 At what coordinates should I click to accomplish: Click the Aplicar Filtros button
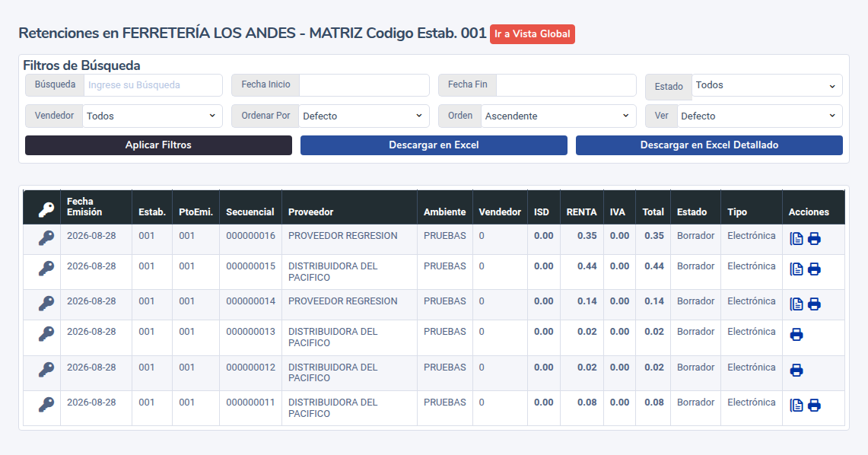[x=158, y=145]
